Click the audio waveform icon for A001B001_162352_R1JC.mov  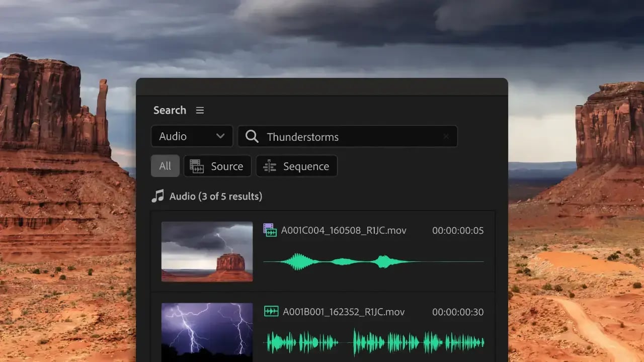tap(270, 312)
